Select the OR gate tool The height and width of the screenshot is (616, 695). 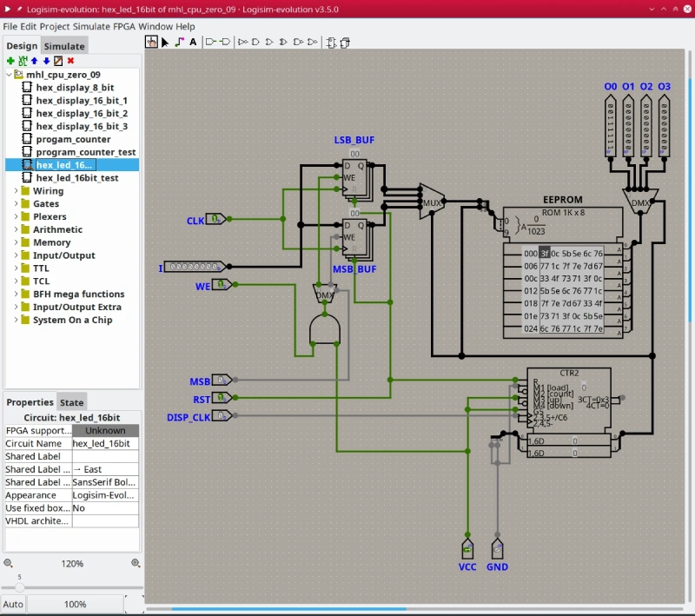click(x=270, y=42)
